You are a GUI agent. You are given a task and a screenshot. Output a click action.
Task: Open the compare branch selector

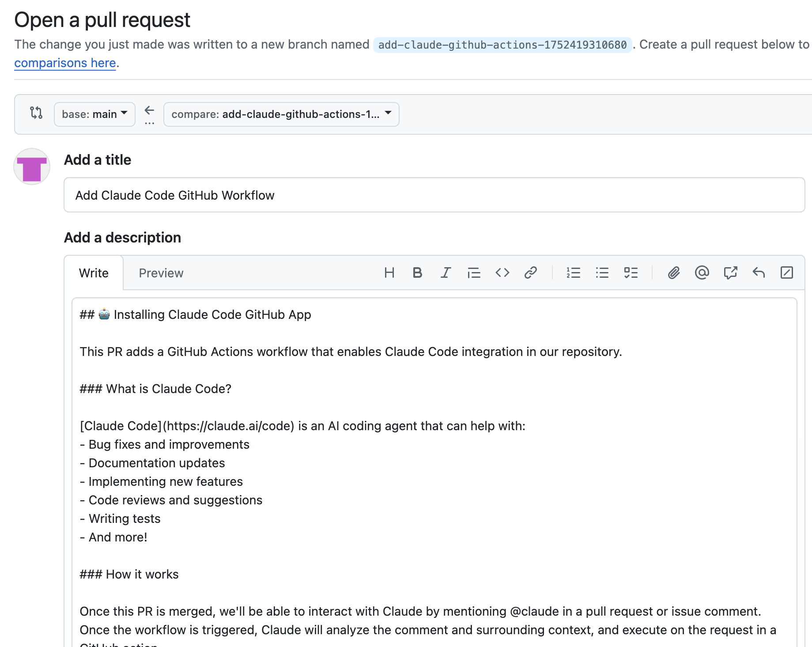click(x=281, y=114)
